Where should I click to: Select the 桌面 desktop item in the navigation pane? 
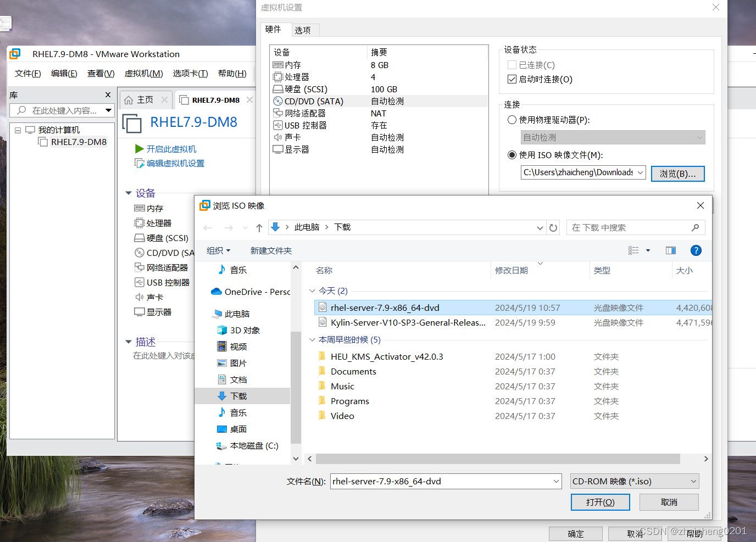pos(232,429)
